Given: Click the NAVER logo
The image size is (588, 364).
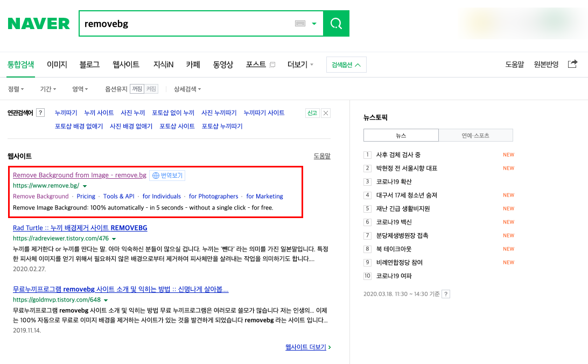Looking at the screenshot, I should pyautogui.click(x=39, y=24).
